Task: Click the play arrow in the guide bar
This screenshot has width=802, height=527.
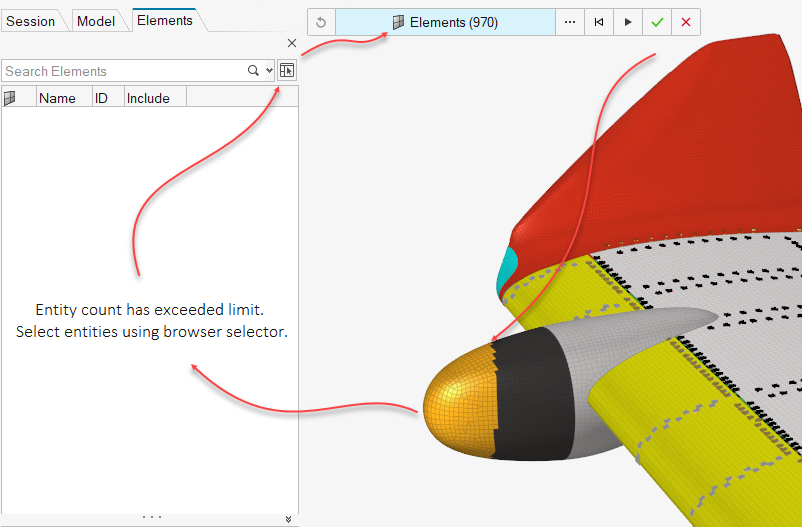Action: [628, 22]
